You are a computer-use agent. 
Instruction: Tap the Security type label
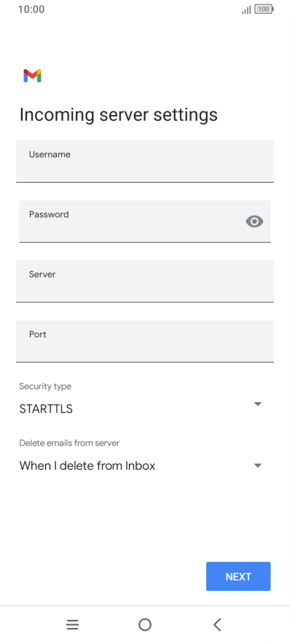(45, 387)
